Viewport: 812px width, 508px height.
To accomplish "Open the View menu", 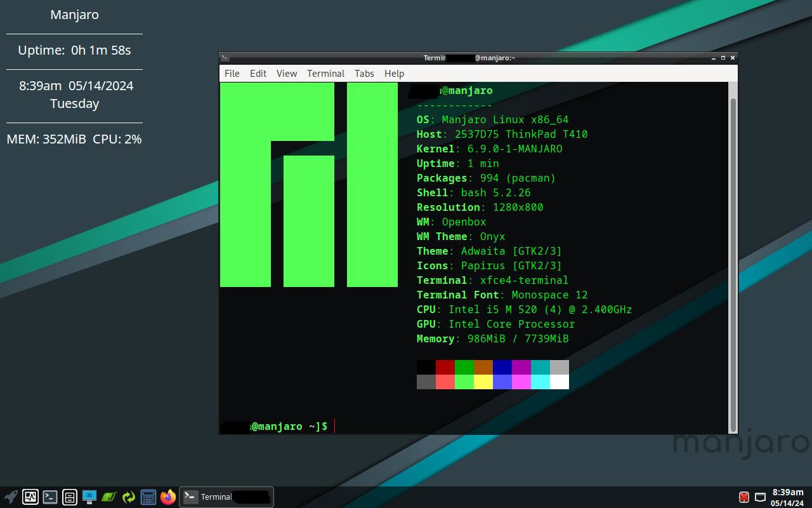I will tap(287, 73).
